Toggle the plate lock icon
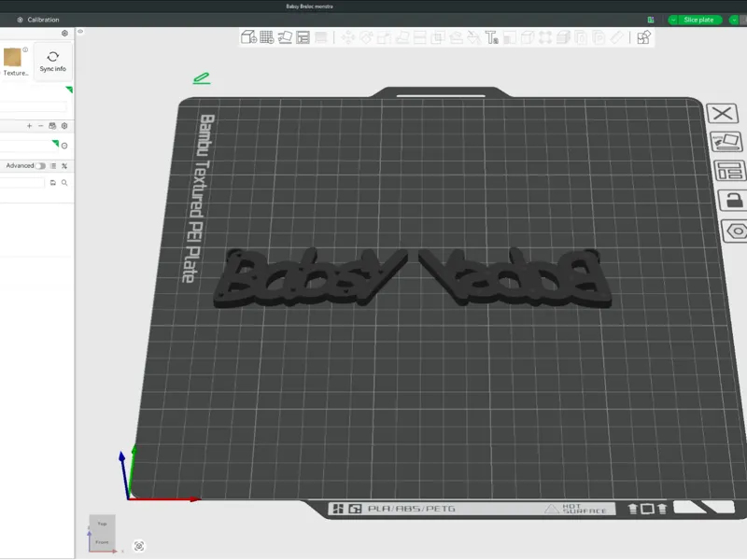This screenshot has width=747, height=560. click(734, 201)
